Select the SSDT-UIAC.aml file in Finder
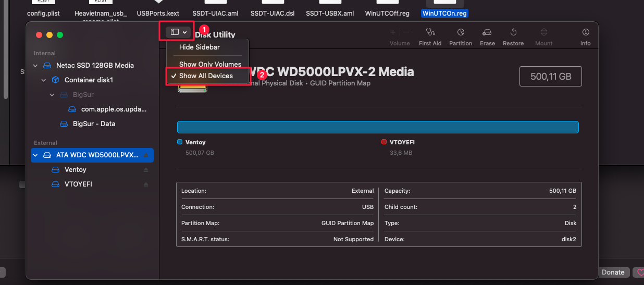The image size is (644, 285). [215, 13]
